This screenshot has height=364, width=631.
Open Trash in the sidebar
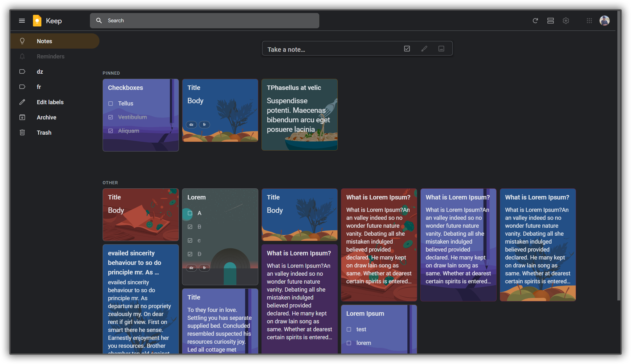[x=44, y=133]
